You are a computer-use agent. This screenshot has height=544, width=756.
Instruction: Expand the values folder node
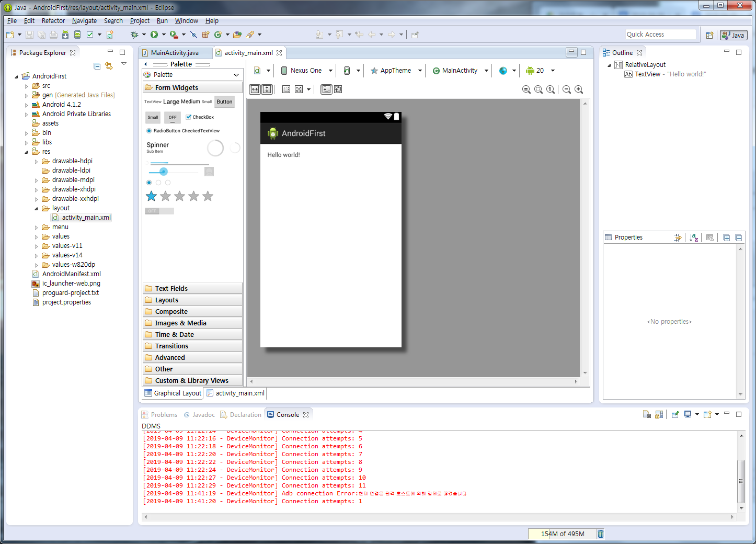pyautogui.click(x=37, y=236)
